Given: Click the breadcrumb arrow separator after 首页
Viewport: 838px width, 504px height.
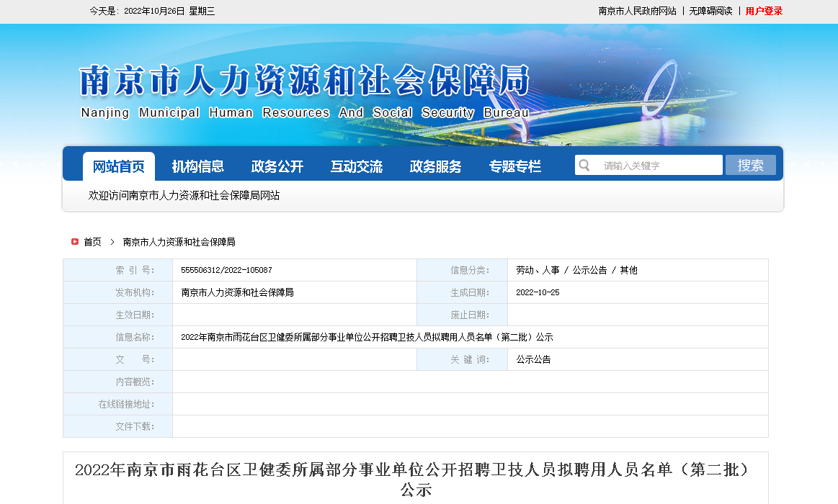Looking at the screenshot, I should [112, 242].
